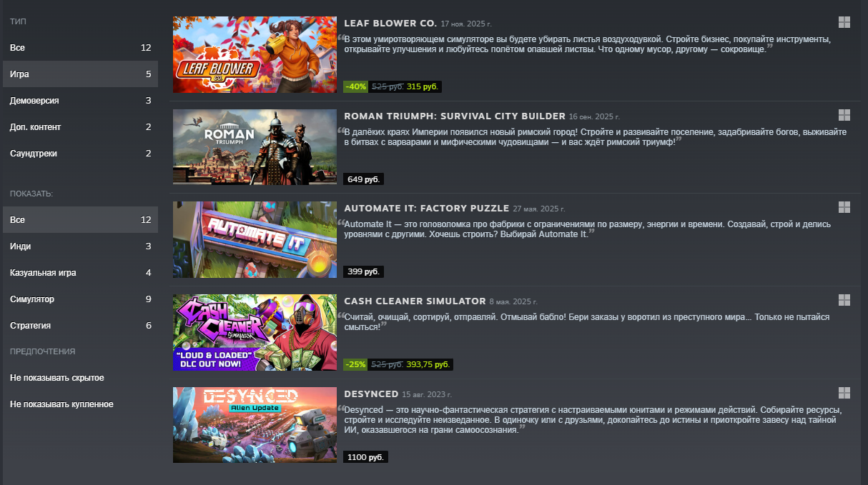
Task: Choose 'Стратегия' genre filter
Action: [x=80, y=326]
